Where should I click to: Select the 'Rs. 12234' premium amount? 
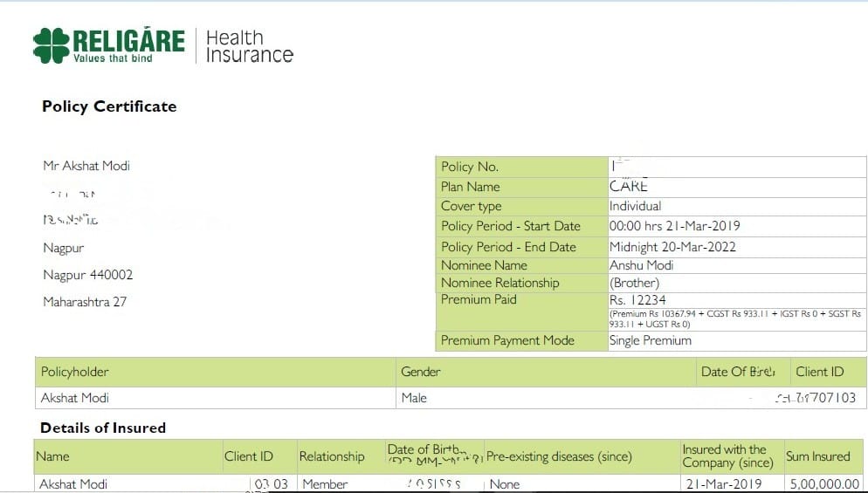tap(637, 300)
